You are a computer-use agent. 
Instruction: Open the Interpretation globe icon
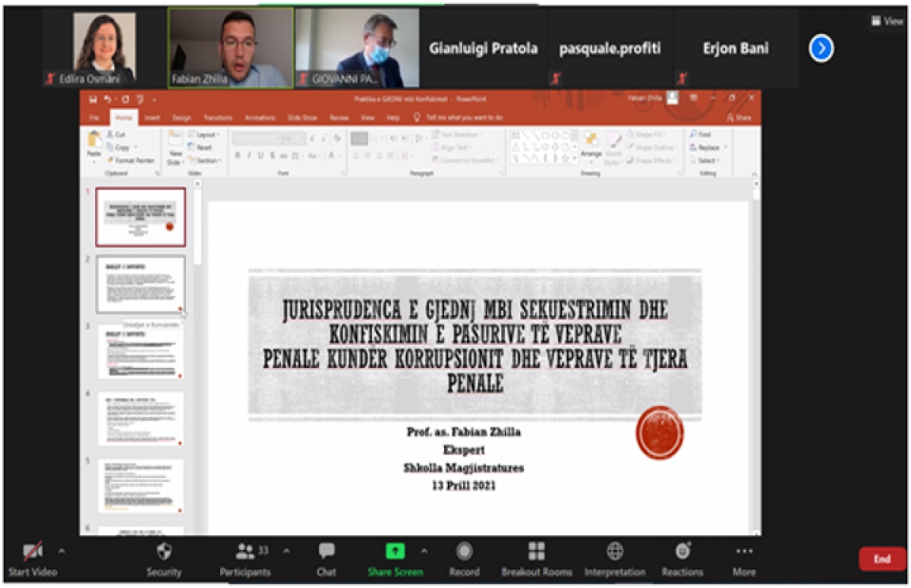(x=615, y=552)
